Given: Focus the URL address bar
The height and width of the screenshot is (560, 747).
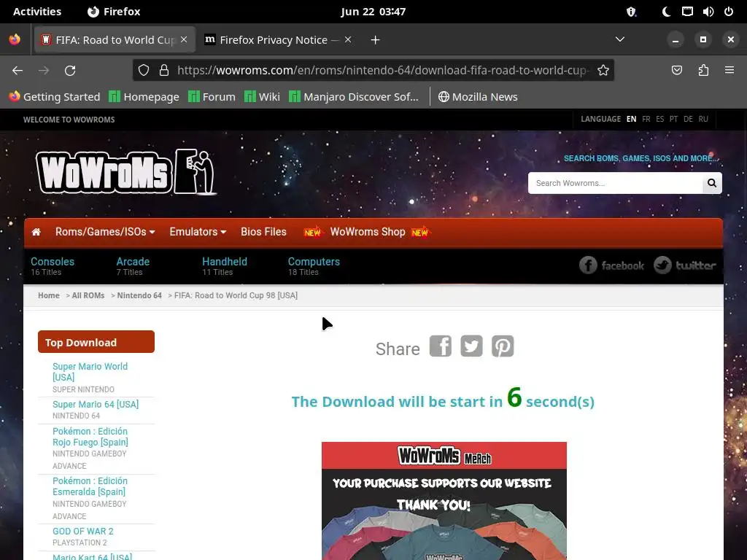Looking at the screenshot, I should (382, 71).
